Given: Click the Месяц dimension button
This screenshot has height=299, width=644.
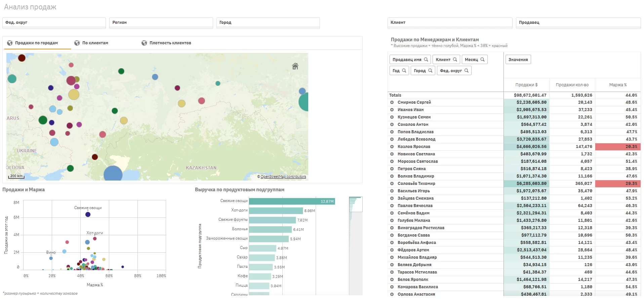Looking at the screenshot, I should point(475,59).
